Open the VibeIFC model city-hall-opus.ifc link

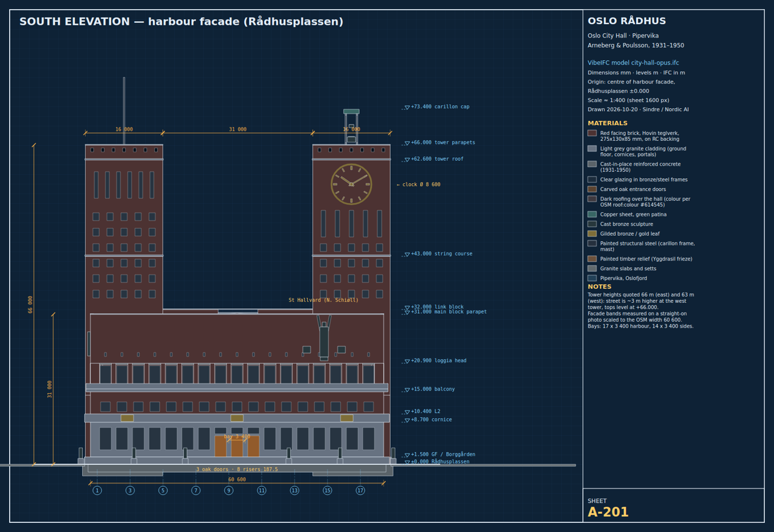pos(633,63)
